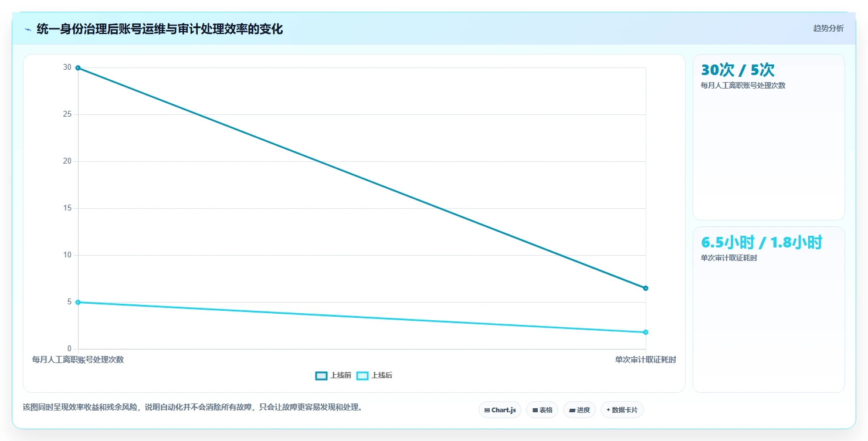Click 上线前 data point at value 6.5
868x441 pixels.
[646, 288]
